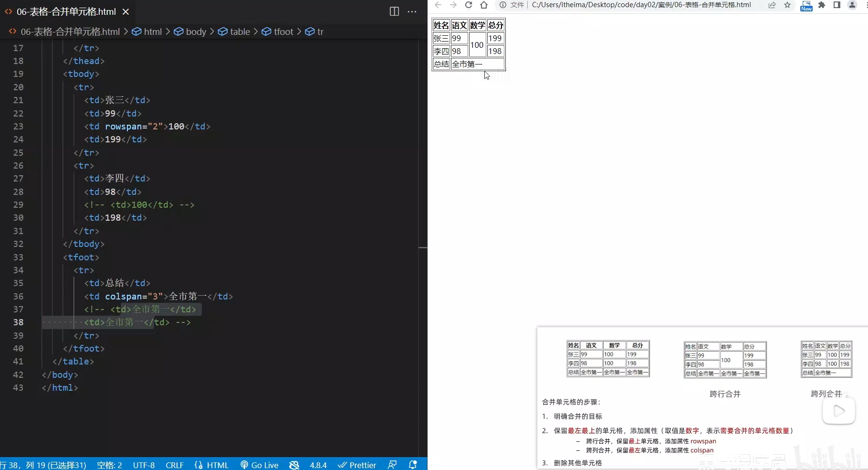
Task: Close the 06-表格-合并单元格.html editor tab
Action: coord(126,11)
